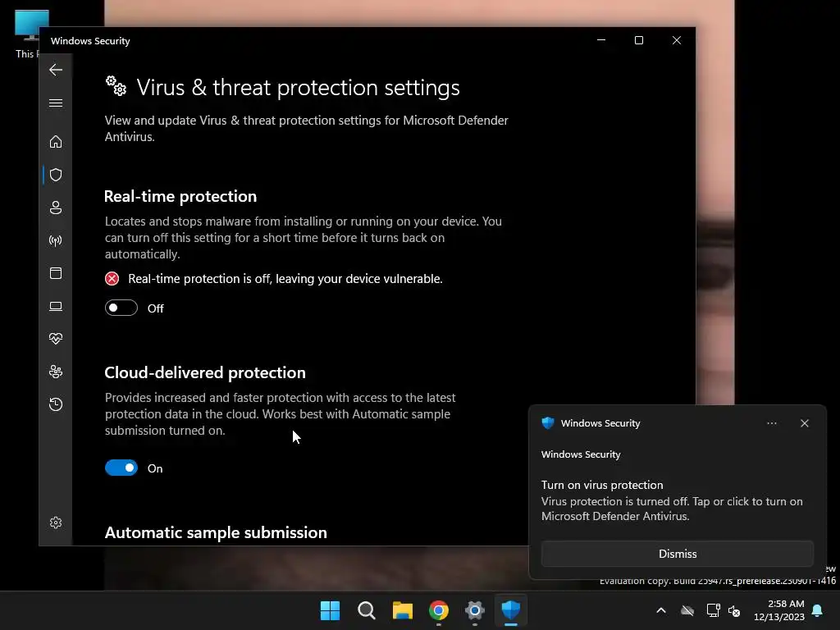The height and width of the screenshot is (630, 840).
Task: Close the Windows Security notification
Action: pyautogui.click(x=805, y=423)
